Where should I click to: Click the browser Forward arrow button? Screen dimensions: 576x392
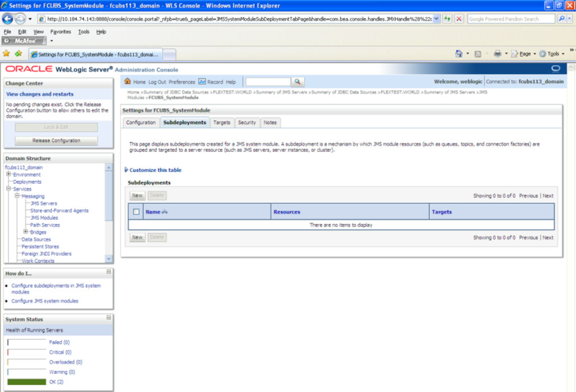point(20,19)
